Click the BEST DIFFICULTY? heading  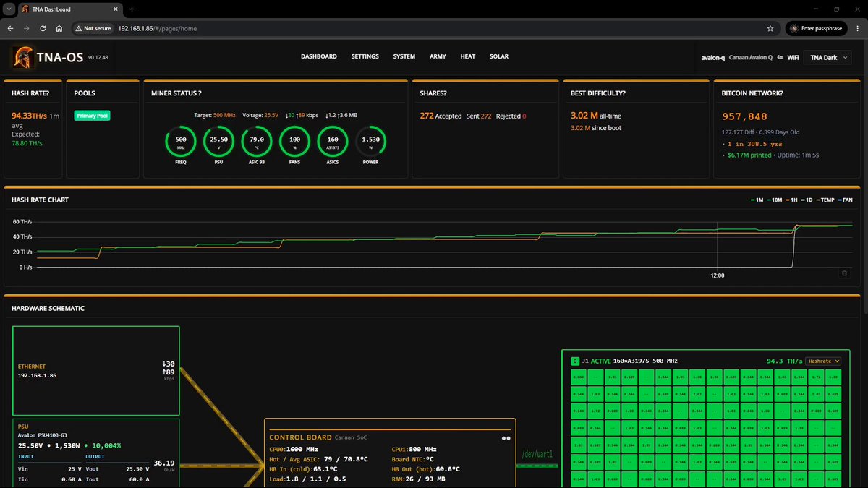(x=597, y=93)
